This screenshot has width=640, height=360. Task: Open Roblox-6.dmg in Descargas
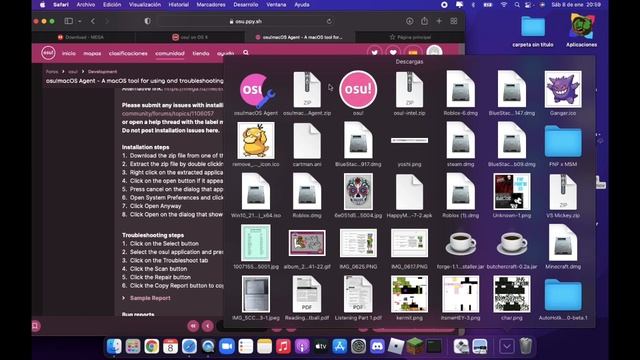point(460,90)
